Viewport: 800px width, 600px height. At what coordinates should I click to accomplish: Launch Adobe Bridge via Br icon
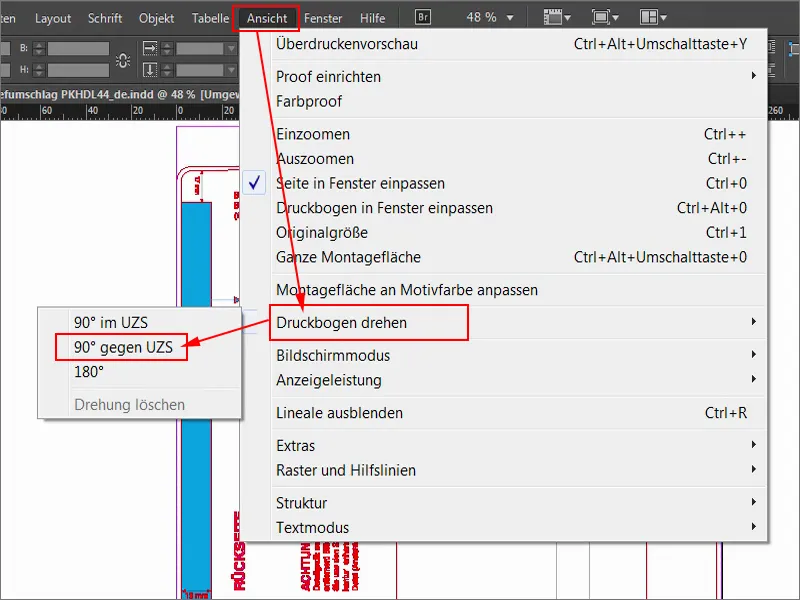pyautogui.click(x=422, y=17)
